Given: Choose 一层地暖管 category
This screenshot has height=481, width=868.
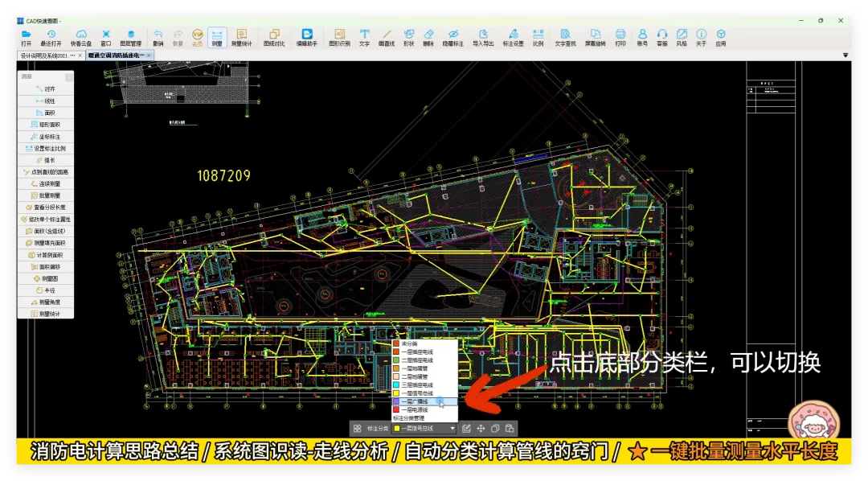Looking at the screenshot, I should pos(424,368).
